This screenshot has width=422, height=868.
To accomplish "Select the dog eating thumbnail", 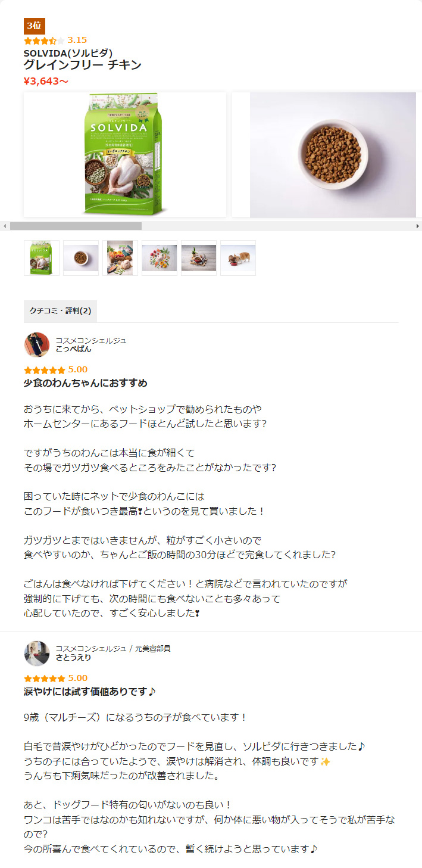I will pyautogui.click(x=238, y=258).
